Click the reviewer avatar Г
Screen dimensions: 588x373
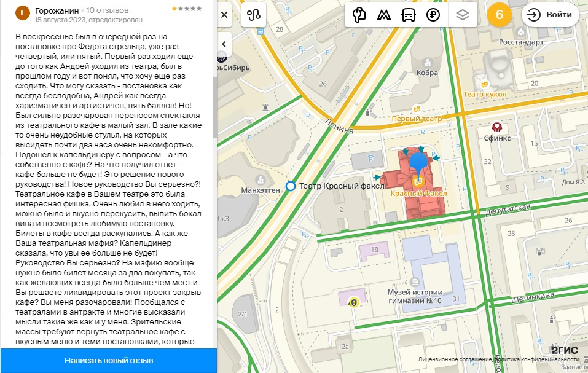pos(23,13)
